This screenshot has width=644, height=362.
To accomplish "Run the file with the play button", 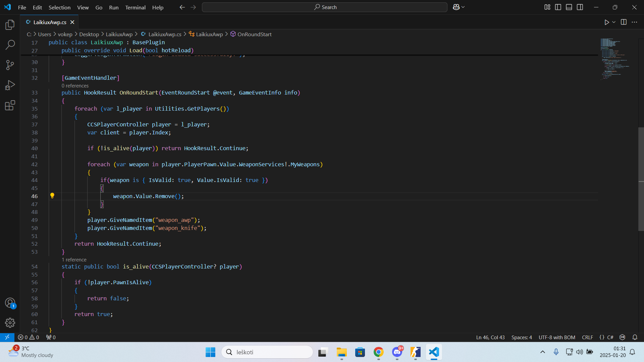I will pyautogui.click(x=607, y=22).
